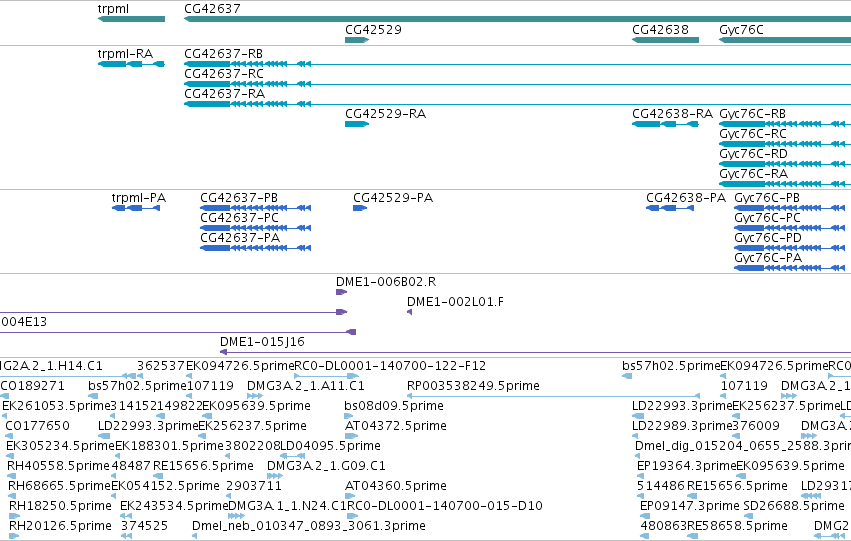Click the RP003538249.5prime EST label
Image resolution: width=851 pixels, height=541 pixels.
tap(473, 386)
